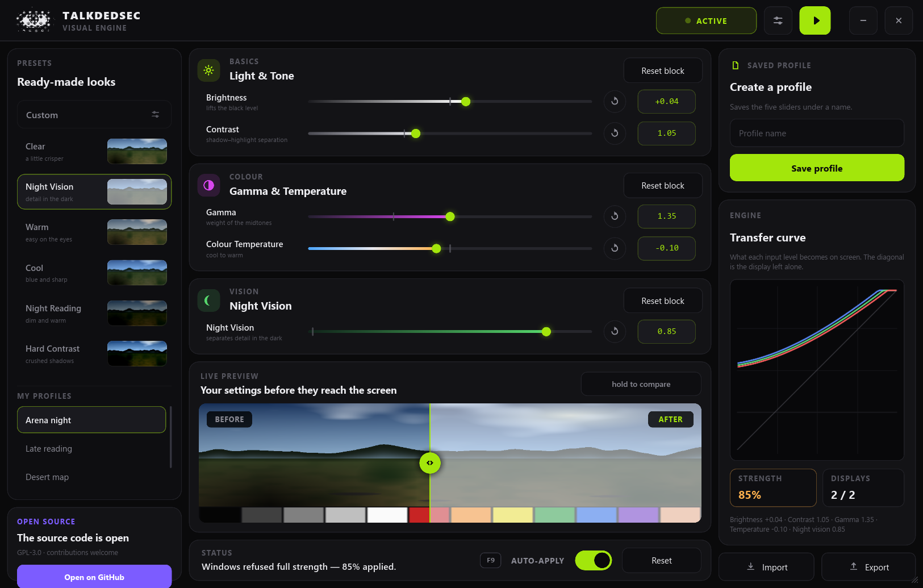This screenshot has height=588, width=923.
Task: Click the before/after split handle in preview
Action: click(430, 463)
